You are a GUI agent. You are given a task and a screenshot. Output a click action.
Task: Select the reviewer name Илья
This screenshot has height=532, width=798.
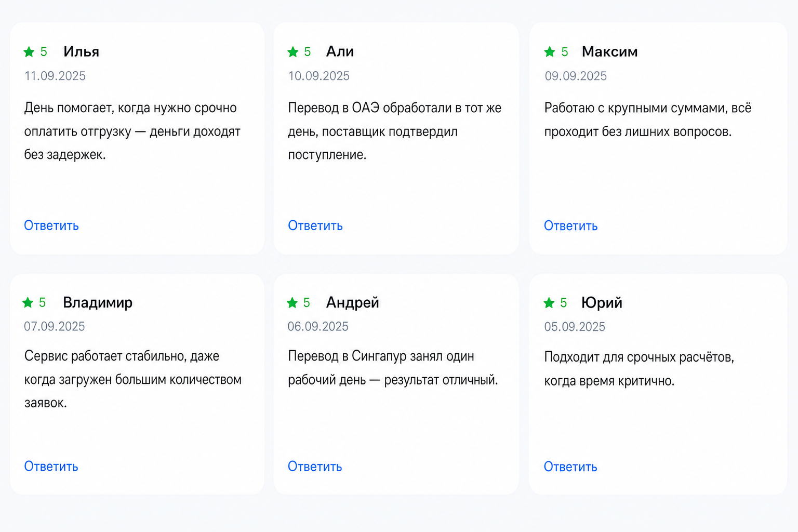[82, 51]
